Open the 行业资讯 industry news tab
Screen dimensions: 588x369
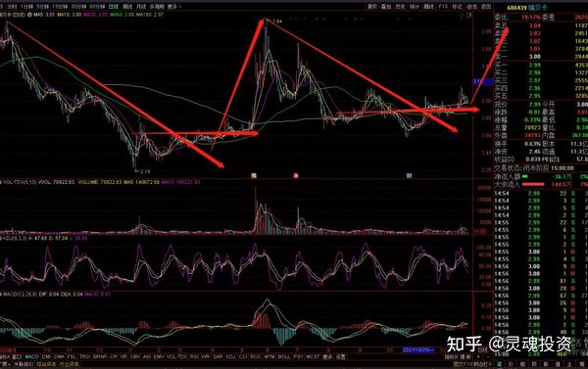click(x=69, y=364)
